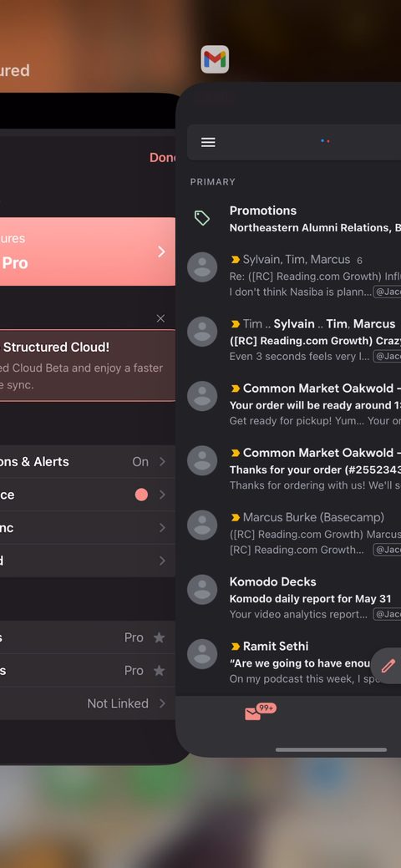Tap the star on the second Pro row
The width and height of the screenshot is (401, 868).
(x=159, y=671)
